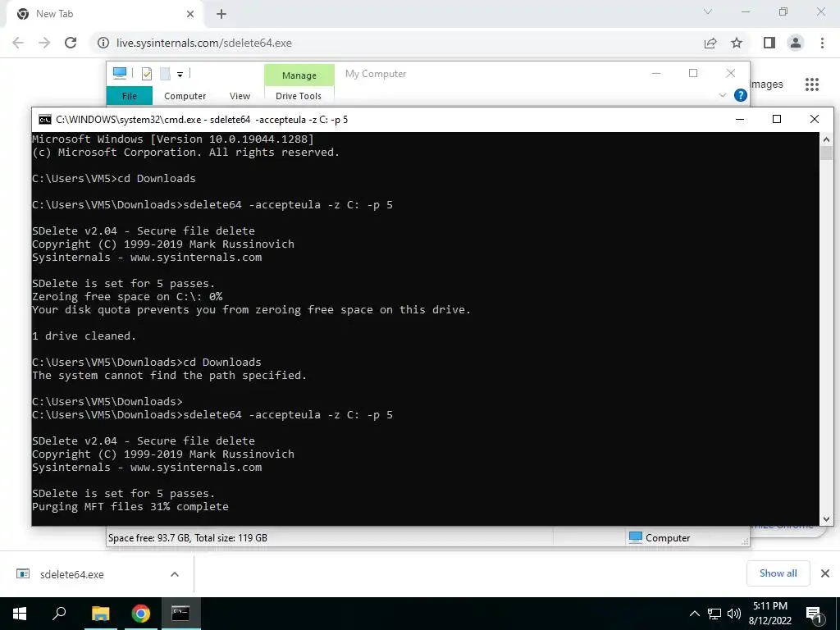Viewport: 840px width, 630px height.
Task: Close the Chrome downloads bar
Action: pyautogui.click(x=825, y=573)
